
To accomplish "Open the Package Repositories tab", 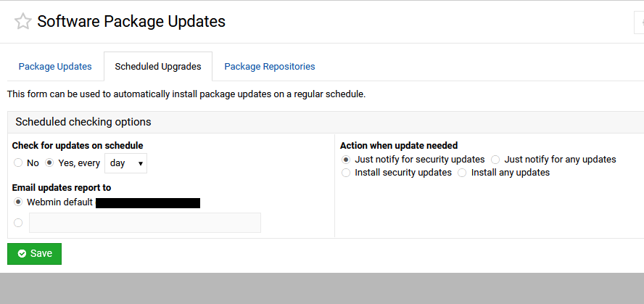I will pyautogui.click(x=270, y=67).
